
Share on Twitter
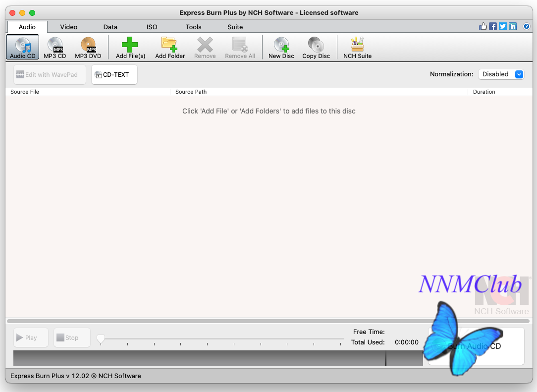click(503, 26)
